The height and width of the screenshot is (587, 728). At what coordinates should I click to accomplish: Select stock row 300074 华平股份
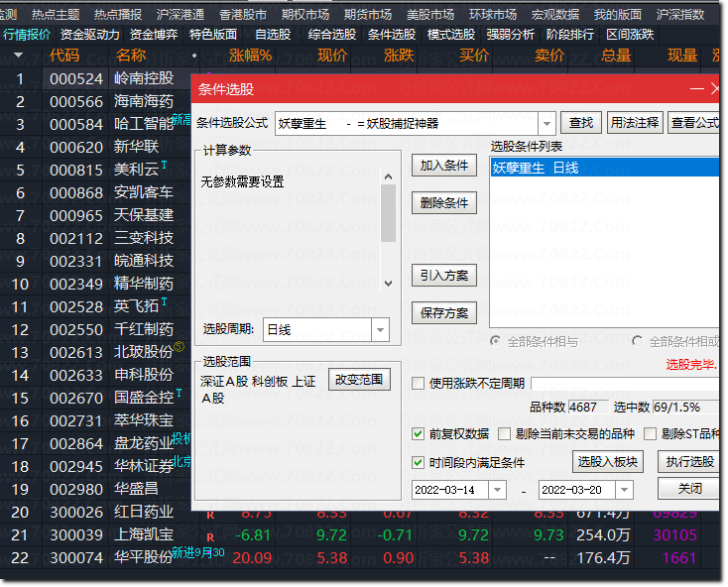tap(360, 558)
